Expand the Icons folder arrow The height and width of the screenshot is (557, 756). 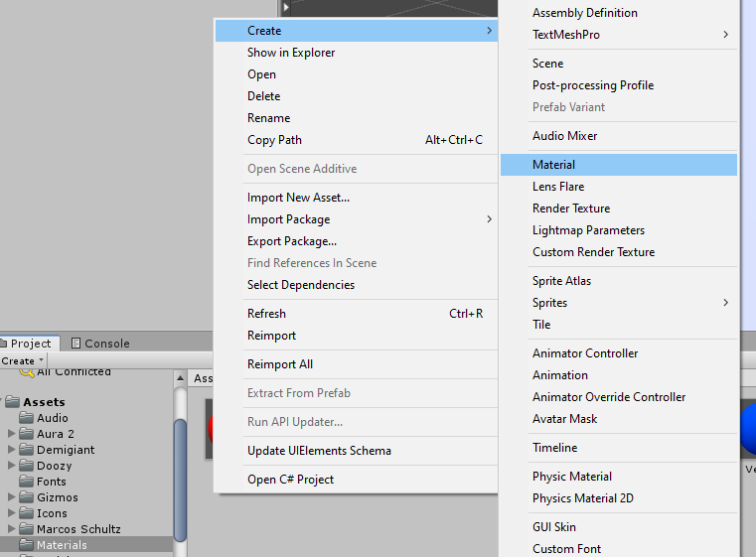(x=12, y=513)
